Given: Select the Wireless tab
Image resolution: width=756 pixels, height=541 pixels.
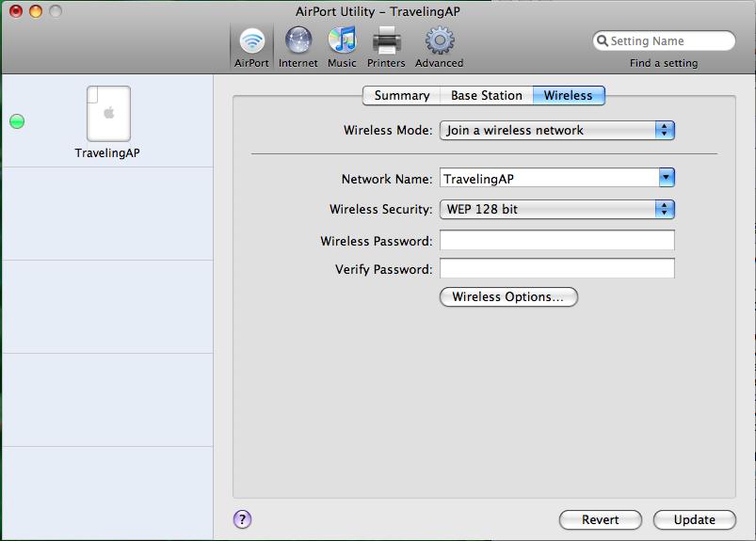Looking at the screenshot, I should coord(569,95).
